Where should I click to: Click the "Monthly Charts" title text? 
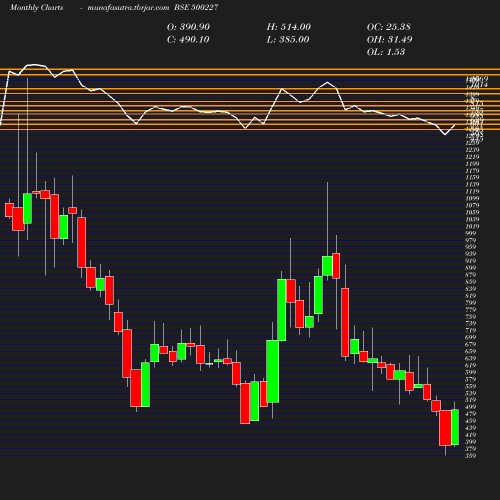click(37, 7)
